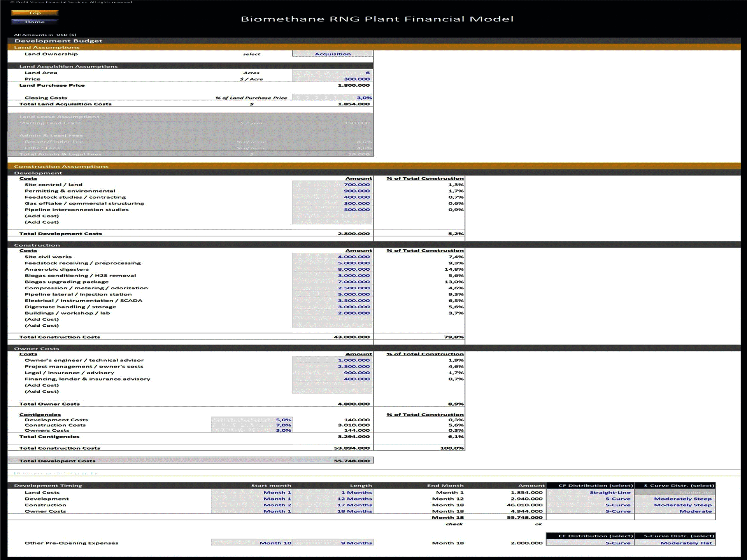This screenshot has height=560, width=747.
Task: Open Construction CF Distribution S-Curve dropdown
Action: (590, 505)
